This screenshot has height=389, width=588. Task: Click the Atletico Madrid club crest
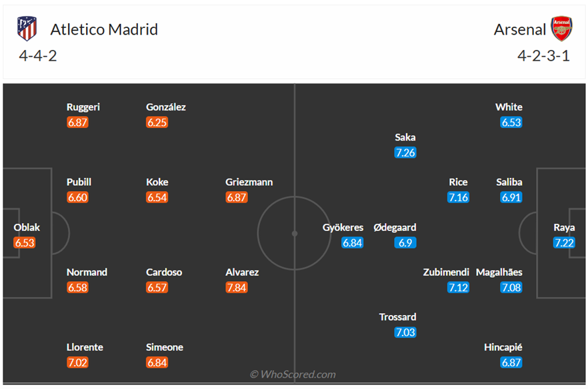[x=27, y=29]
